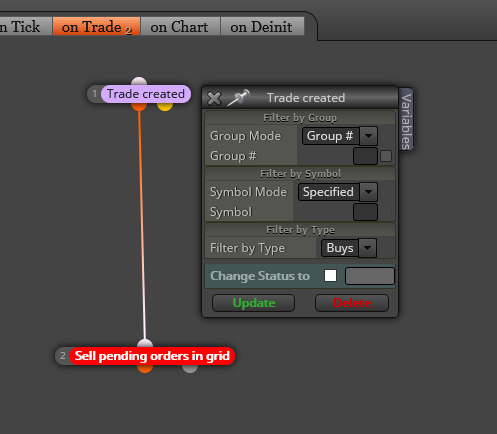This screenshot has height=434, width=497.
Task: Click the Filter by Symbol section header
Action: [x=300, y=174]
